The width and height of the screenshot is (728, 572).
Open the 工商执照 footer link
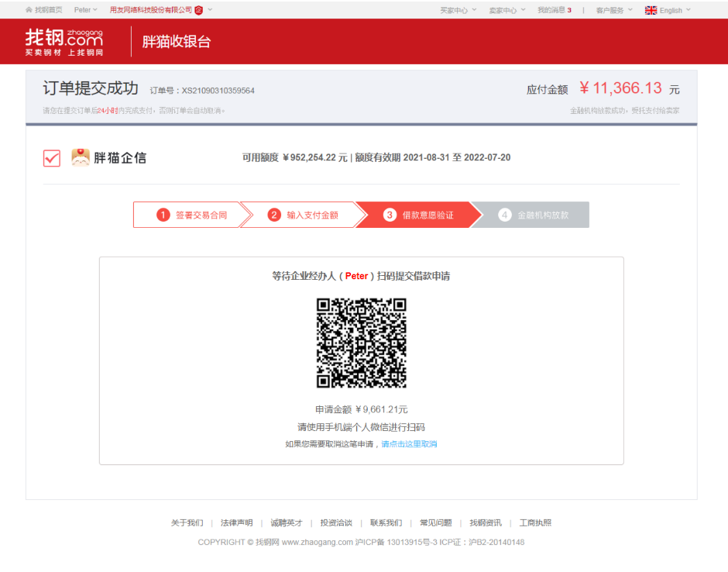point(535,522)
